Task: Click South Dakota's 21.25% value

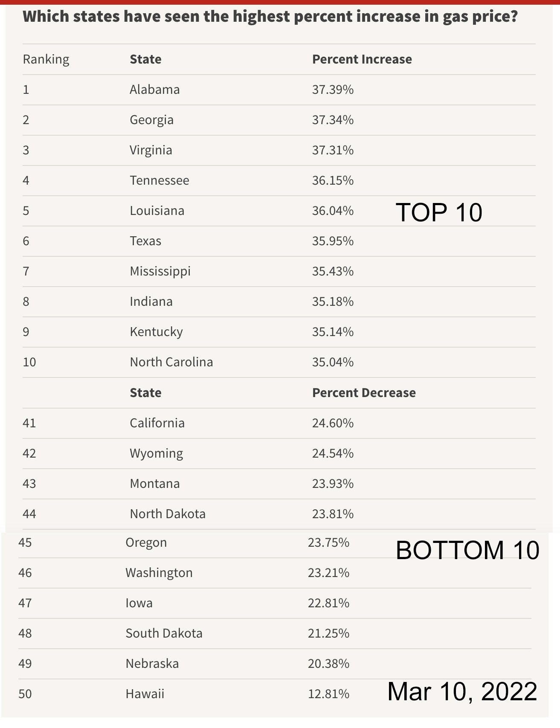Action: pos(328,633)
